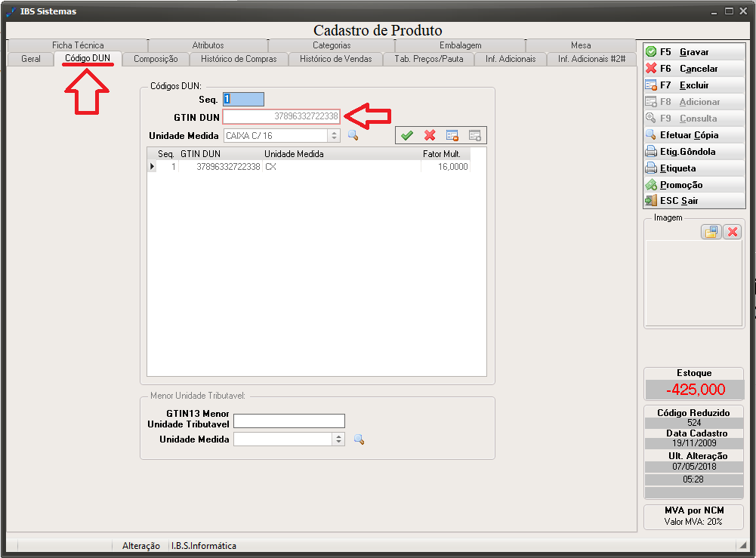
Task: Click I.B.S.Informática in status bar
Action: [x=203, y=545]
